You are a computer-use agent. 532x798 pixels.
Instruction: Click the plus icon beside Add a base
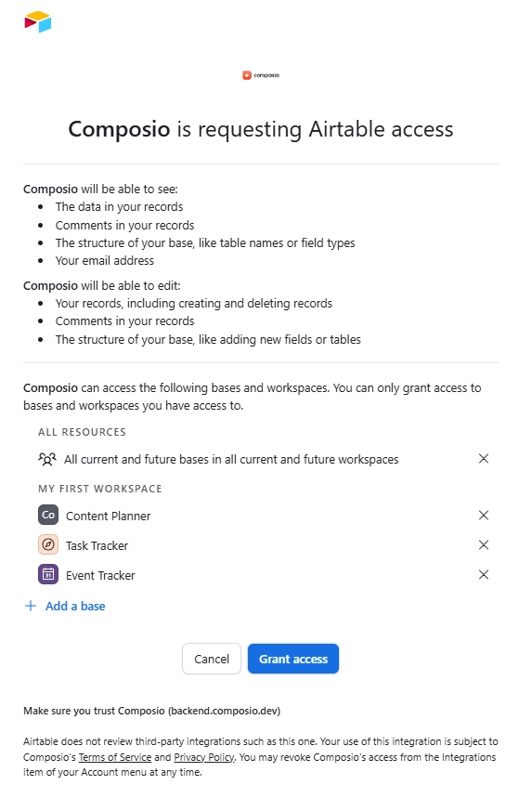coord(31,606)
